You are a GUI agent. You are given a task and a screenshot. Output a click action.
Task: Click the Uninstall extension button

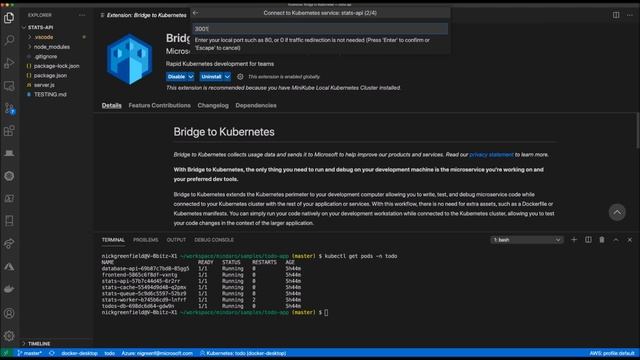211,77
